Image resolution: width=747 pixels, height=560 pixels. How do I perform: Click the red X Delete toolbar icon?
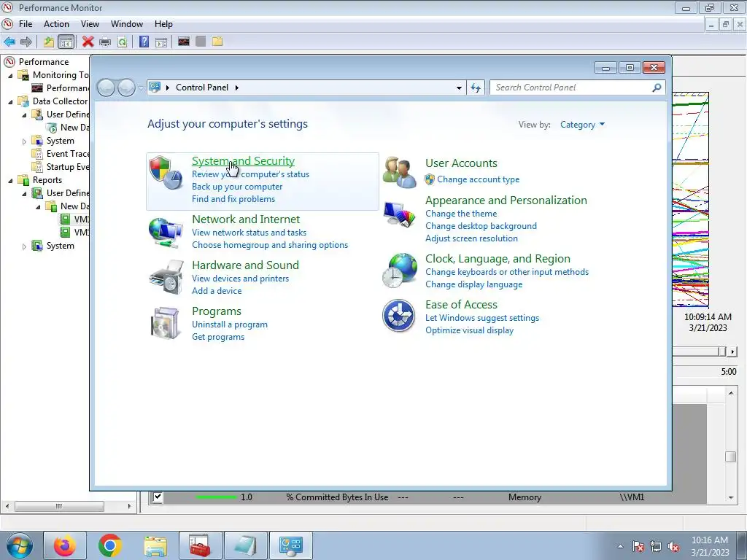(x=88, y=42)
